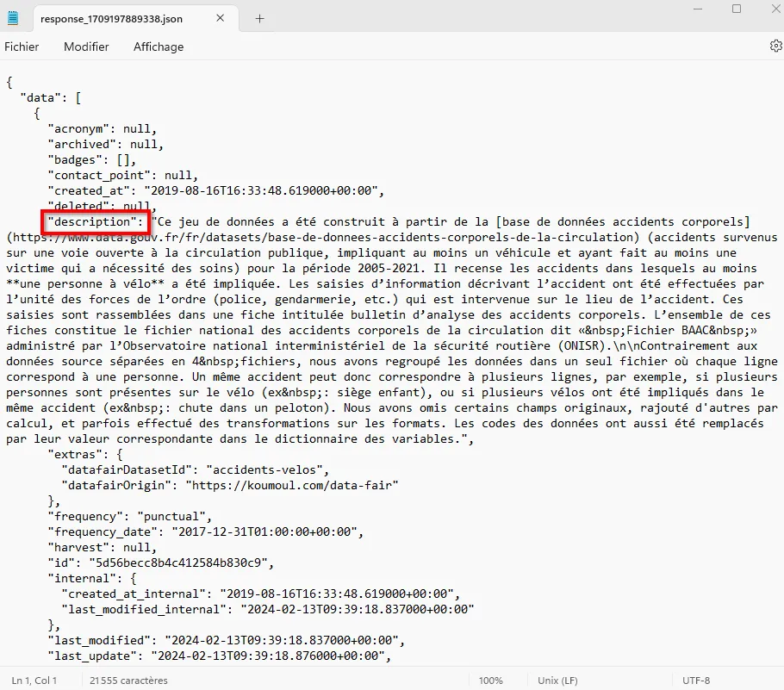784x690 pixels.
Task: Add a new tab with plus button
Action: point(259,18)
